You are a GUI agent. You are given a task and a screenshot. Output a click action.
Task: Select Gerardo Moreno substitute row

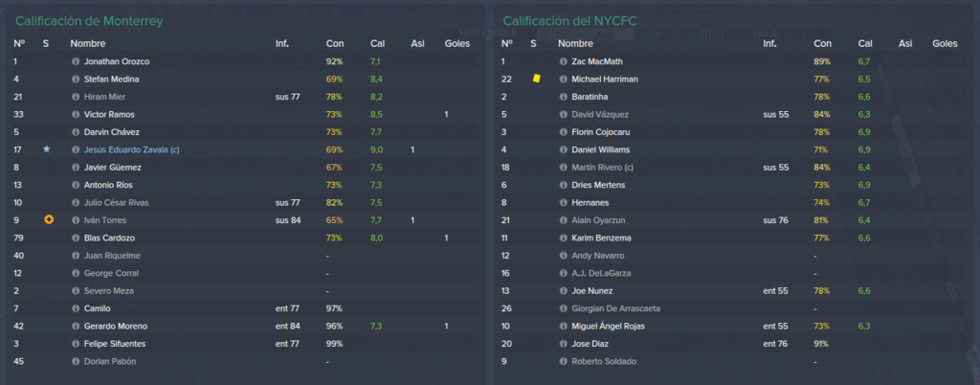pos(245,327)
